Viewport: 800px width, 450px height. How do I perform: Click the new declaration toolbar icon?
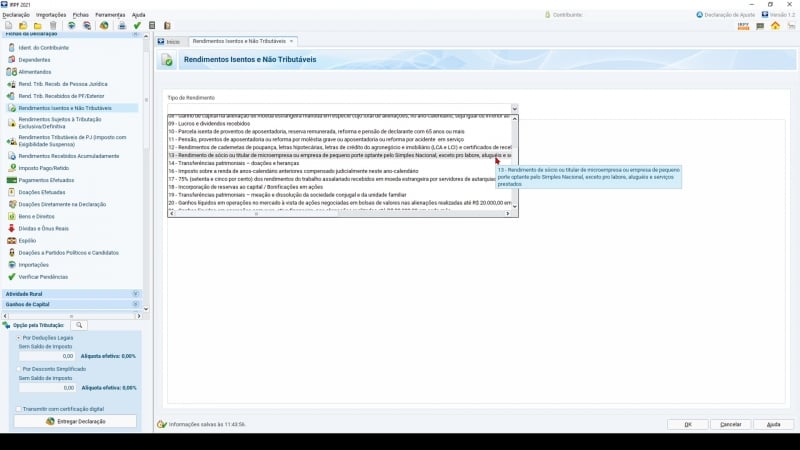8,26
